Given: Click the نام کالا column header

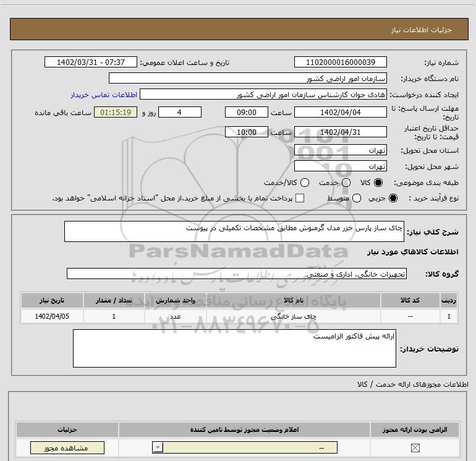Looking at the screenshot, I should 293,300.
